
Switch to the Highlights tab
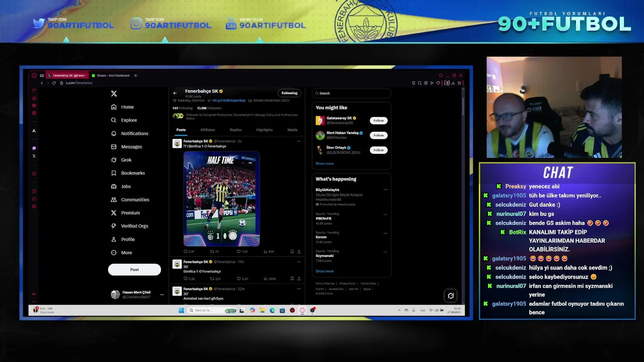pyautogui.click(x=264, y=130)
